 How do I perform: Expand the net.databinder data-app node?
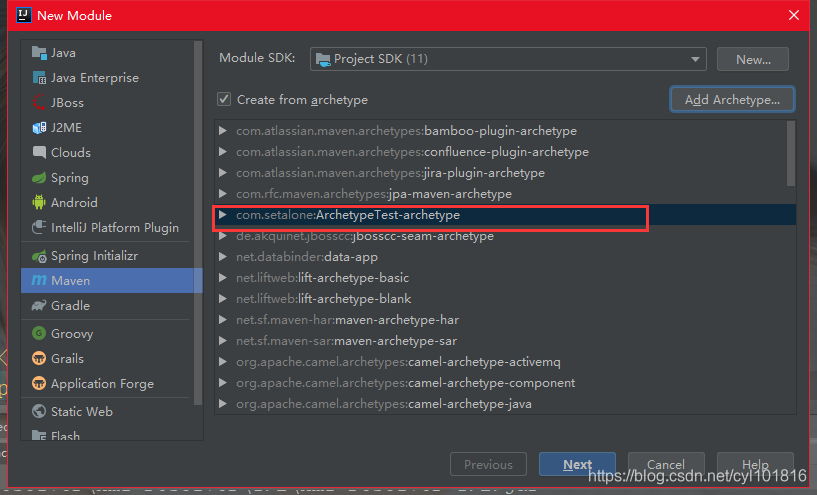(x=223, y=256)
